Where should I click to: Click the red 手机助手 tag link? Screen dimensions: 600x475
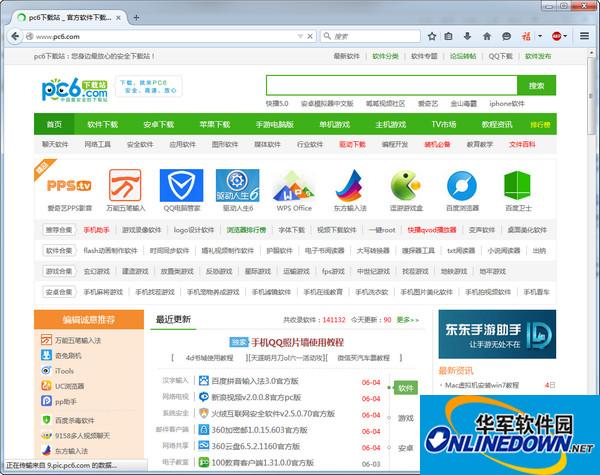tap(96, 230)
